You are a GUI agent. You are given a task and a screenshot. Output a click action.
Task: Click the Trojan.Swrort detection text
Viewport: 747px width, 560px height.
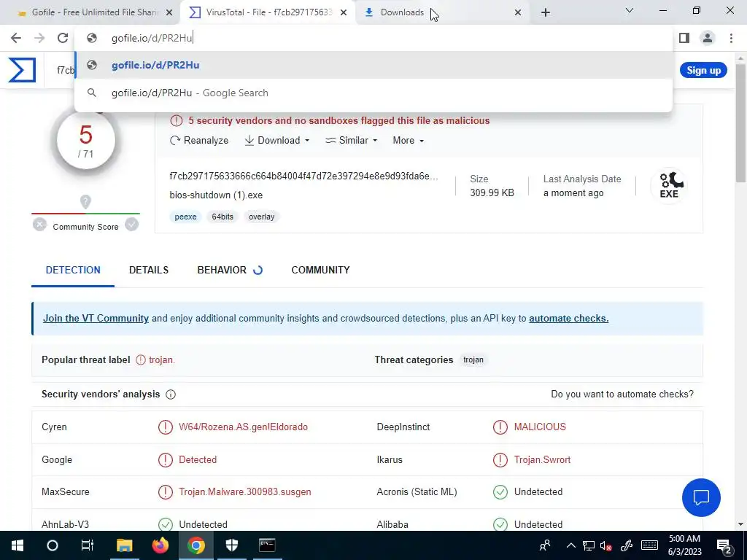(x=542, y=459)
